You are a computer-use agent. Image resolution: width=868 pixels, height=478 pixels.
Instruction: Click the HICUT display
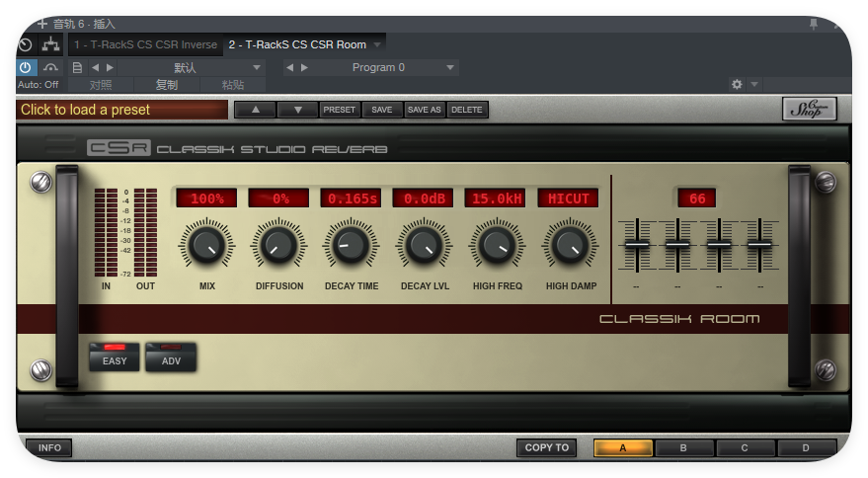click(x=569, y=199)
